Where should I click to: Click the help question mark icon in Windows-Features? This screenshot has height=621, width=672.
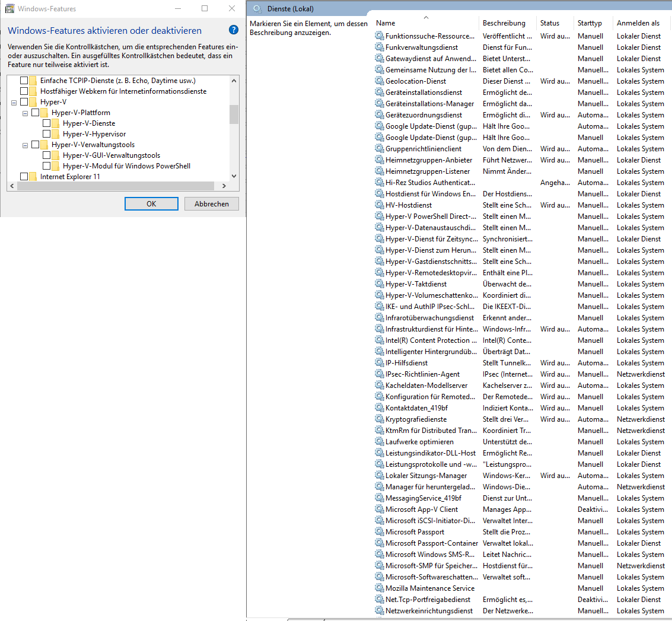coord(234,30)
